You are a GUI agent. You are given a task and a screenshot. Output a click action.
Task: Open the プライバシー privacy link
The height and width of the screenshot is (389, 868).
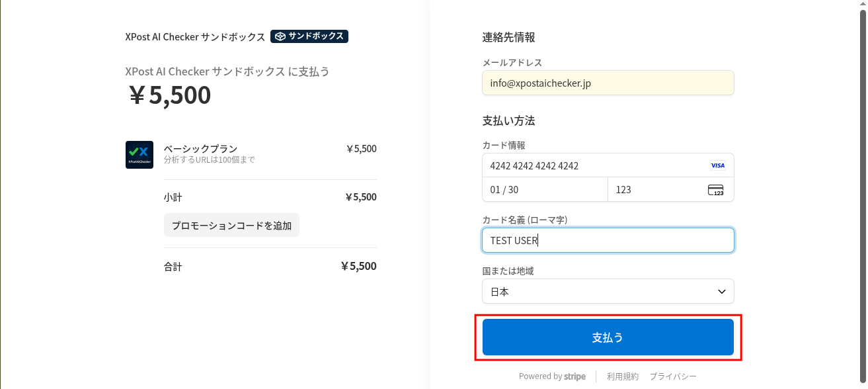[672, 376]
